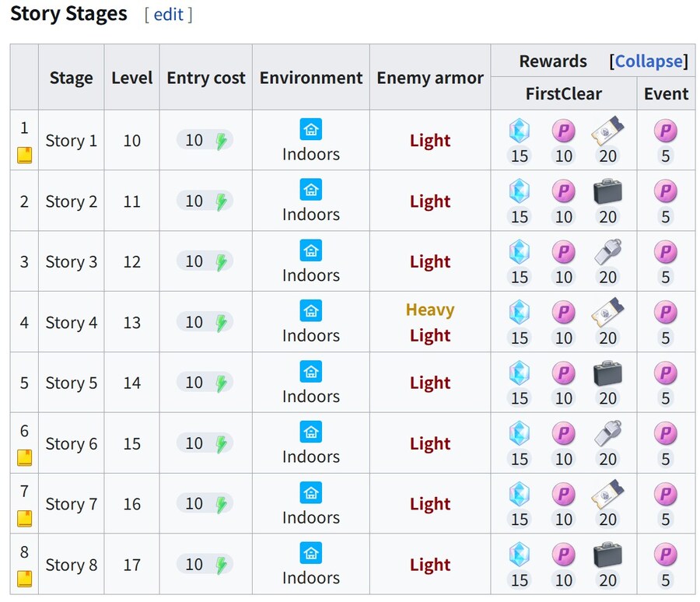
Task: Click the whistle reward icon in Story 3 row
Action: pyautogui.click(x=607, y=251)
